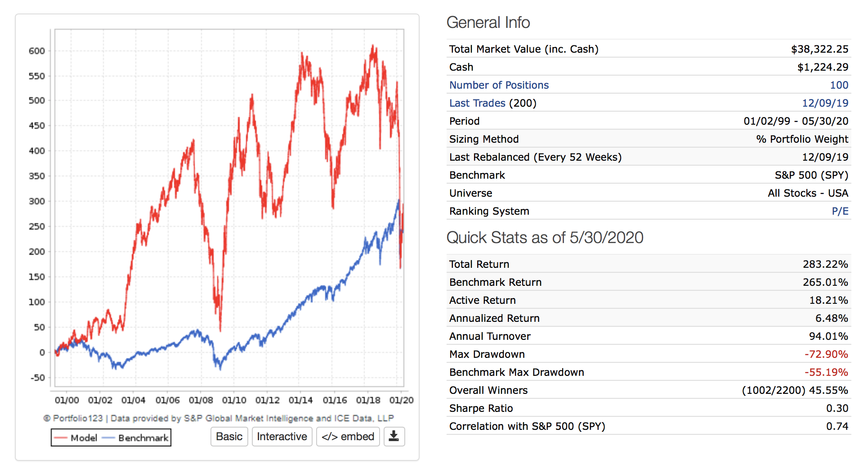Click the positions count value 100
This screenshot has width=868, height=469.
pyautogui.click(x=839, y=85)
